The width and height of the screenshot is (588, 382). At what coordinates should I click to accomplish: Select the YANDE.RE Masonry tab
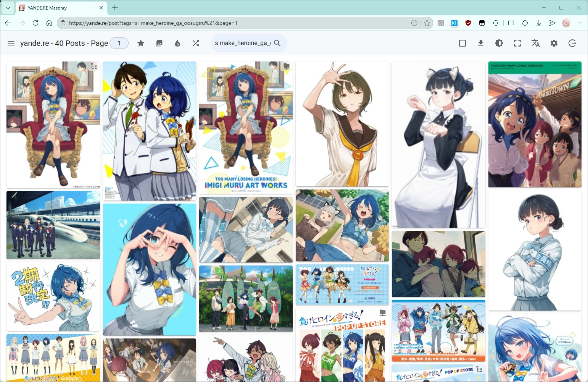click(61, 8)
